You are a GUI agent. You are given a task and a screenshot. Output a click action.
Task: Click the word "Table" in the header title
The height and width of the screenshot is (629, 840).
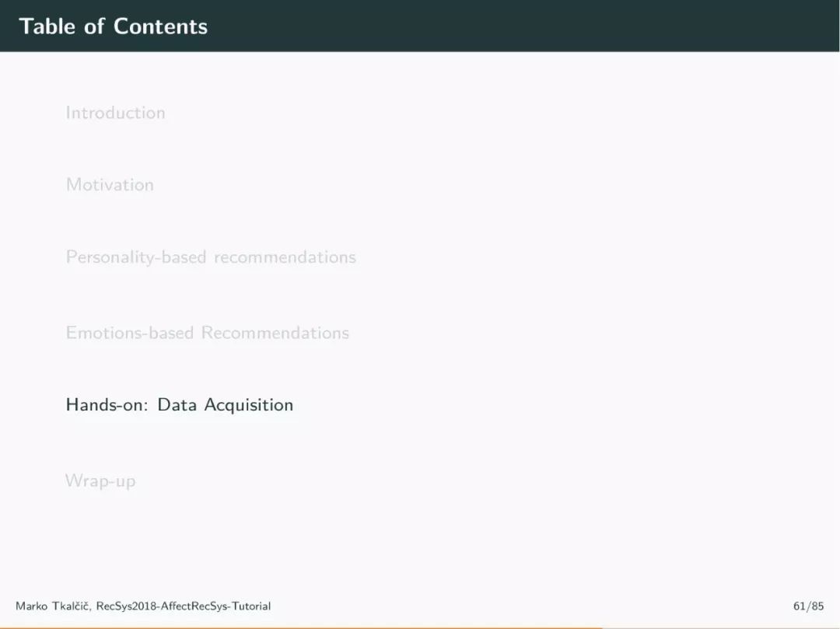click(x=47, y=26)
